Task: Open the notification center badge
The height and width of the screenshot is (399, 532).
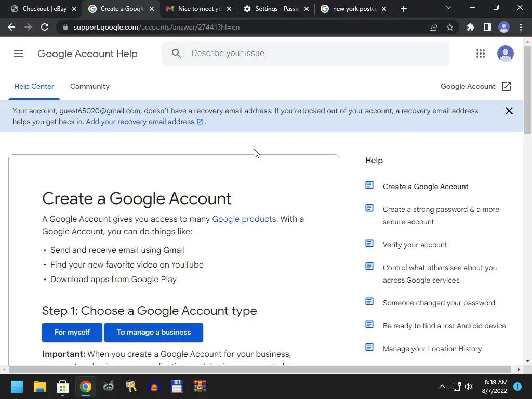Action: pyautogui.click(x=517, y=387)
